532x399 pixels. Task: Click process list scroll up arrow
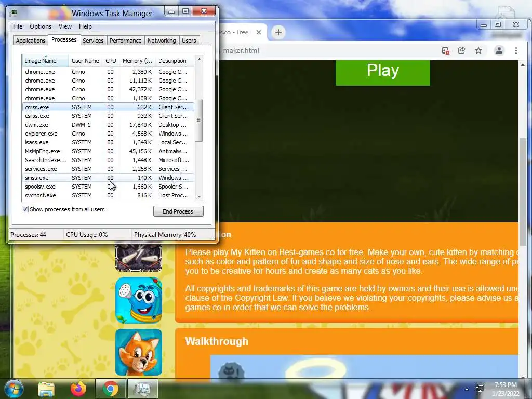(x=199, y=59)
